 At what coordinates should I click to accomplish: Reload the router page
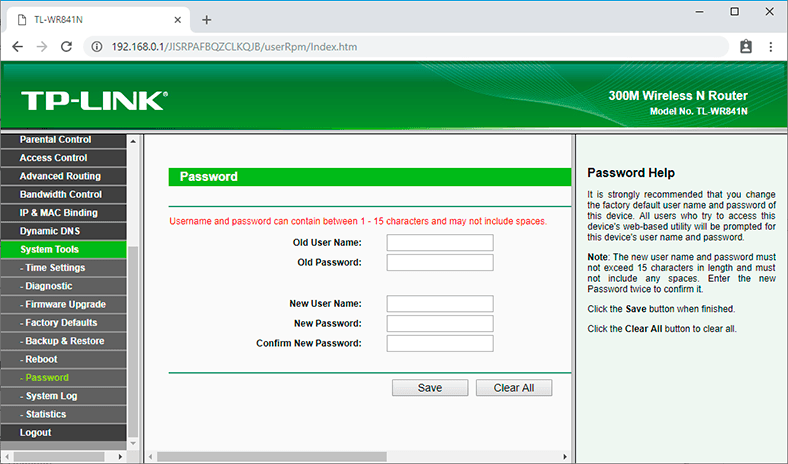coord(66,47)
